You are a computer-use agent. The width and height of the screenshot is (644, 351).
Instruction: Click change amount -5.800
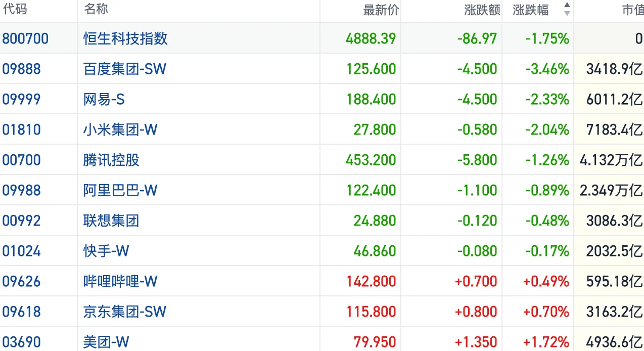tap(477, 160)
